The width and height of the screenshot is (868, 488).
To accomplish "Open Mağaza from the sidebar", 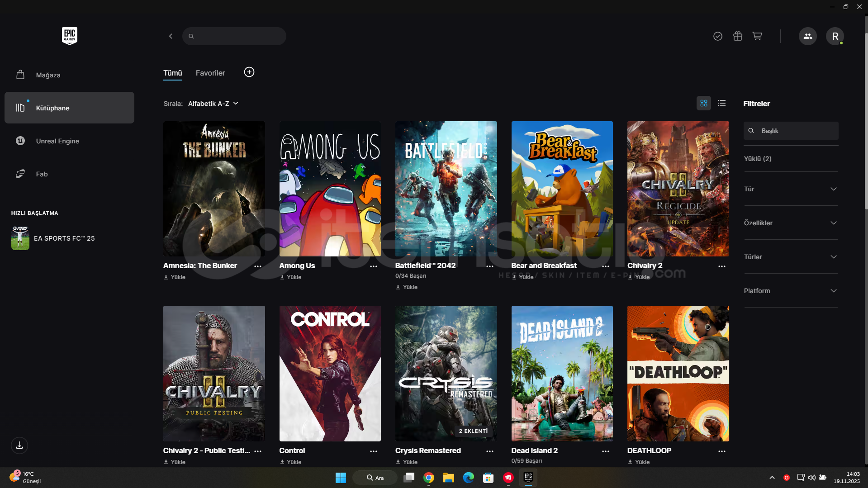I will point(48,75).
